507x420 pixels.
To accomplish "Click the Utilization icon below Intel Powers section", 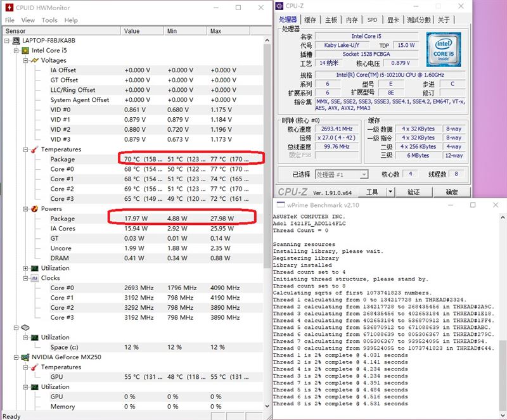I will click(x=35, y=269).
